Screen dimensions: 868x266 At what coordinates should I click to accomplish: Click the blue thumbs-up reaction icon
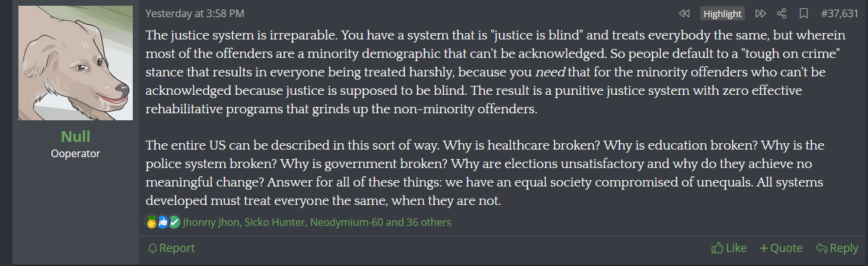[163, 222]
